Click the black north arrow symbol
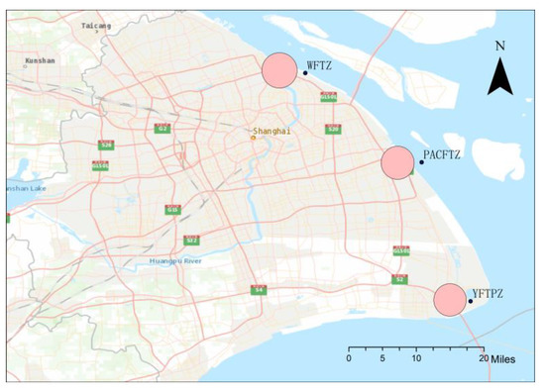This screenshot has width=545, height=392. coord(500,76)
